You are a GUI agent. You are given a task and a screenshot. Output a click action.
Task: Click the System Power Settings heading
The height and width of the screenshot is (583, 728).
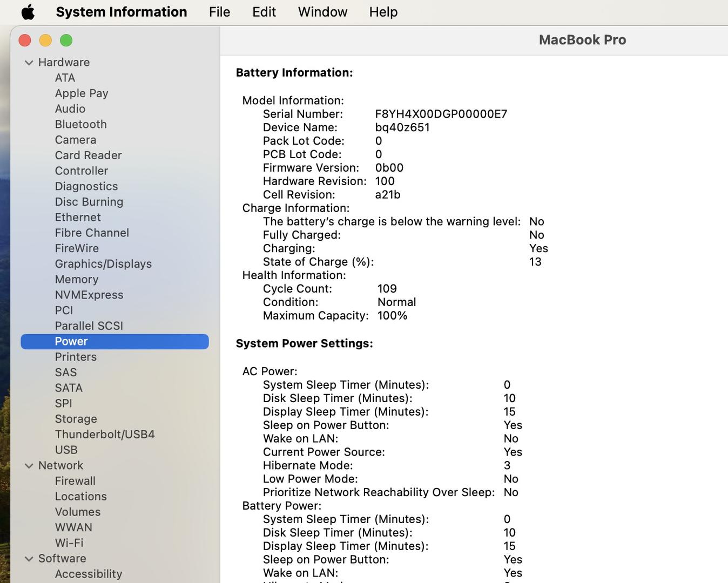click(305, 344)
